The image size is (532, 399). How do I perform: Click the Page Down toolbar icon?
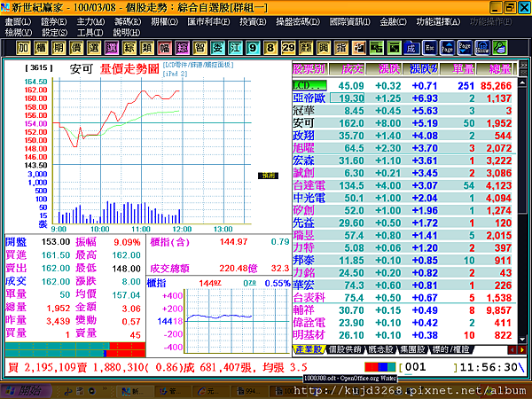click(465, 48)
